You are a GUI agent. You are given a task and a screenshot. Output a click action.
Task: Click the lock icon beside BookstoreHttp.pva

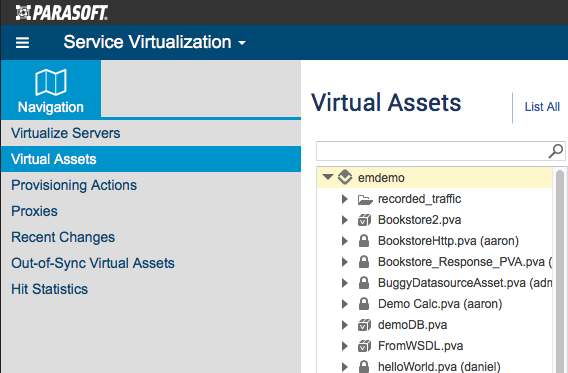[x=364, y=241]
